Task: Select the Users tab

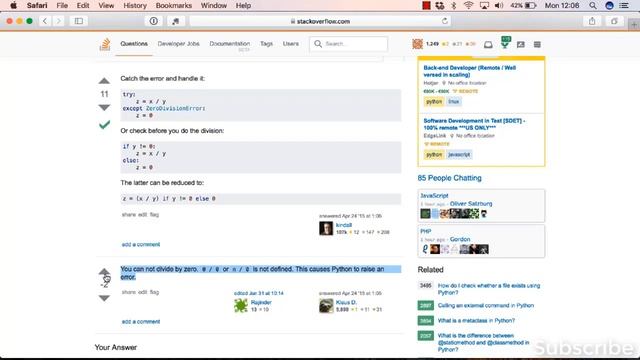Action: click(291, 44)
